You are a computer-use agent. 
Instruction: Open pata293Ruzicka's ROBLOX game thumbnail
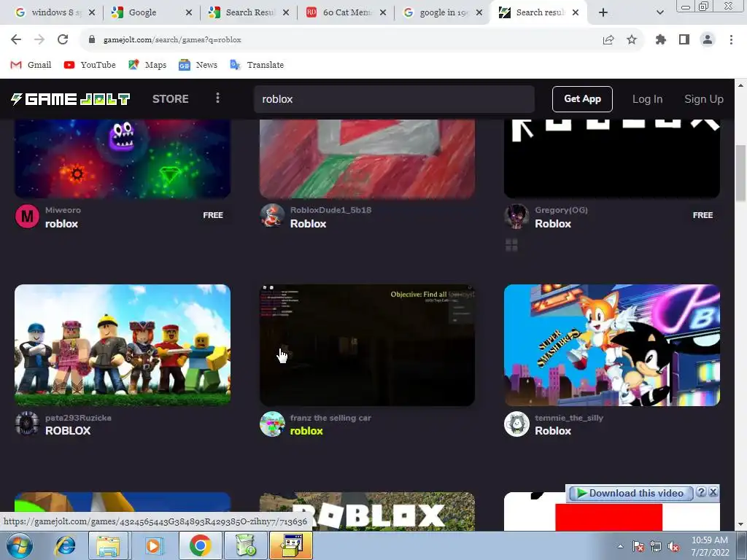click(123, 345)
